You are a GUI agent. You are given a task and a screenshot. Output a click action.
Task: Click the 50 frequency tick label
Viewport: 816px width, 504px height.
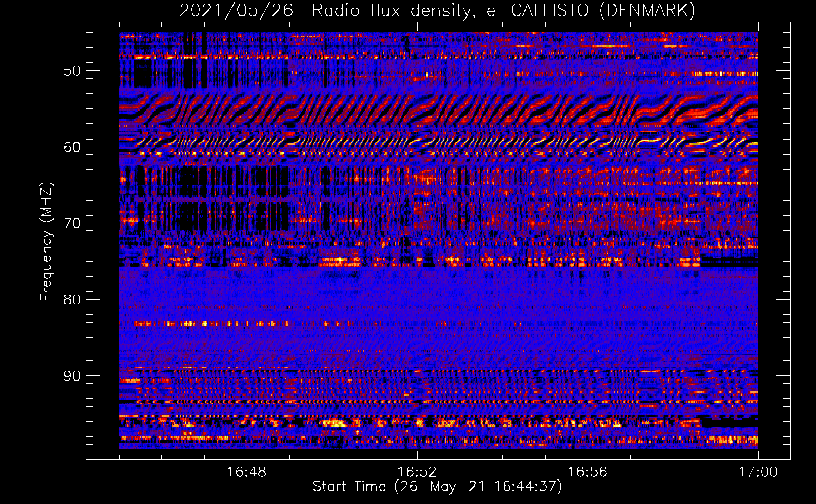72,71
